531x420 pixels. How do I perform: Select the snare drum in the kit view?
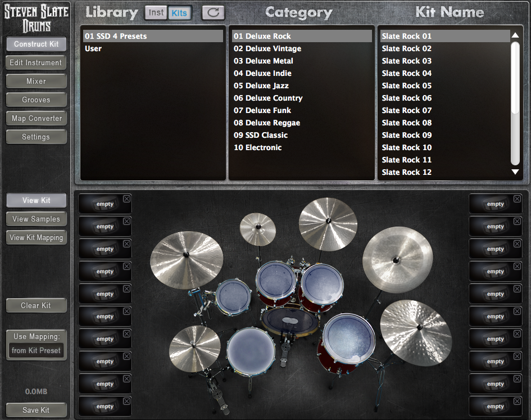[251, 351]
